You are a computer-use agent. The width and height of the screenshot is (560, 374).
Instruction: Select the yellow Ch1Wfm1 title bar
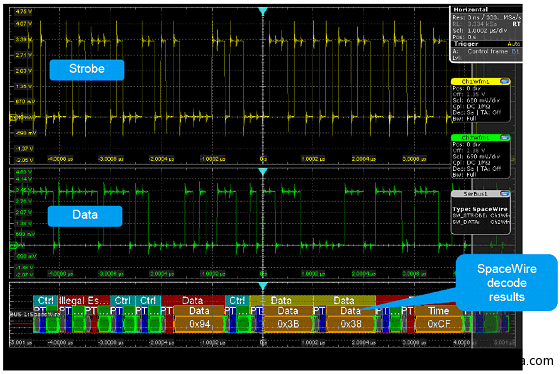click(475, 81)
